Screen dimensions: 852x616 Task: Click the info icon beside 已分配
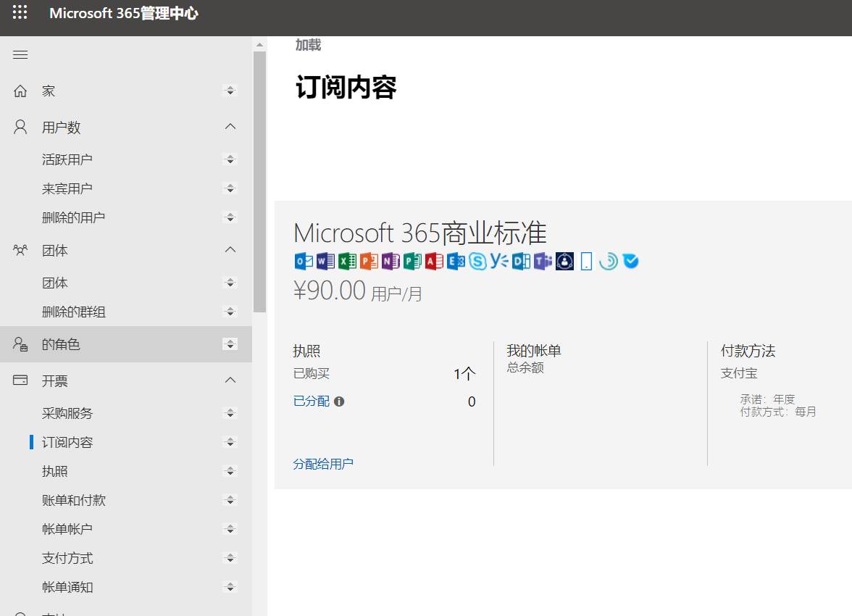[x=339, y=401]
